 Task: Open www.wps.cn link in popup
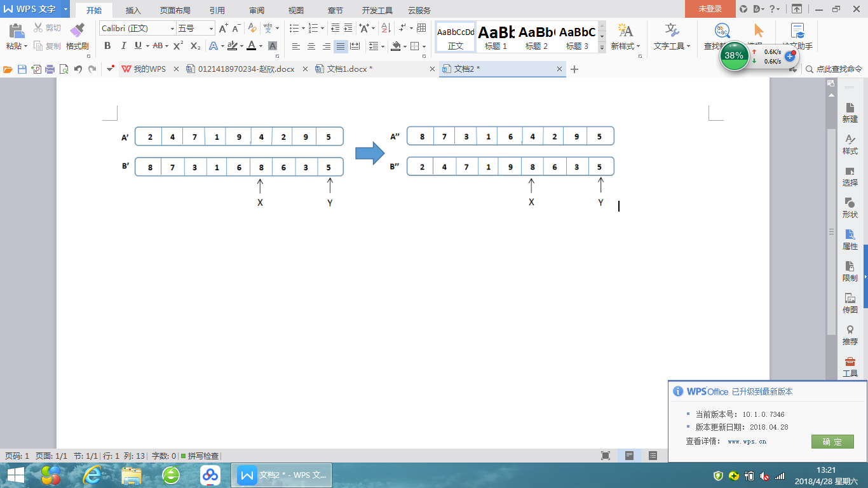click(747, 441)
